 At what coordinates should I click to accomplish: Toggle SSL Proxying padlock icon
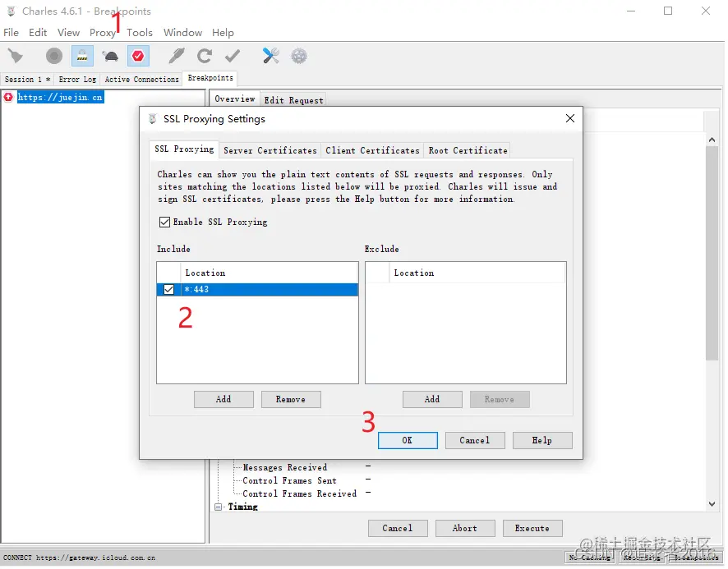(x=82, y=56)
